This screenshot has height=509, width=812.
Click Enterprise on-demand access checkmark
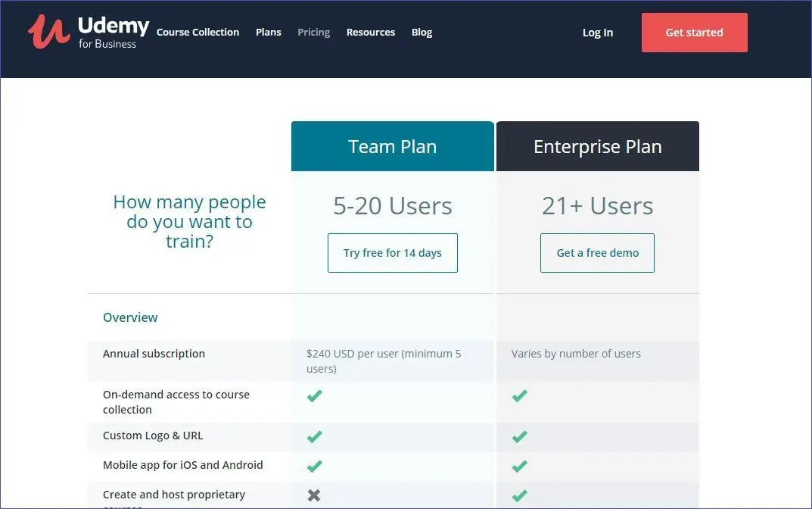519,396
